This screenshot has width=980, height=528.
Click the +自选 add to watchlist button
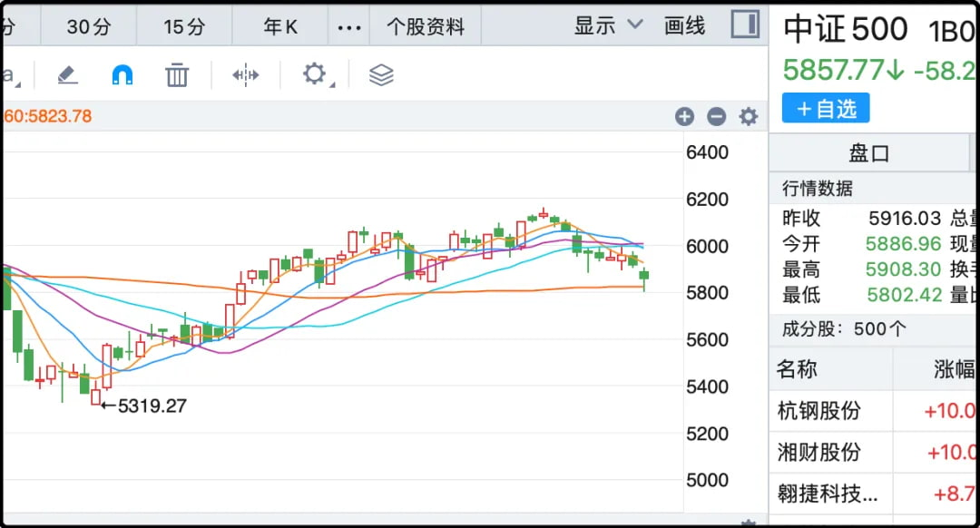826,109
